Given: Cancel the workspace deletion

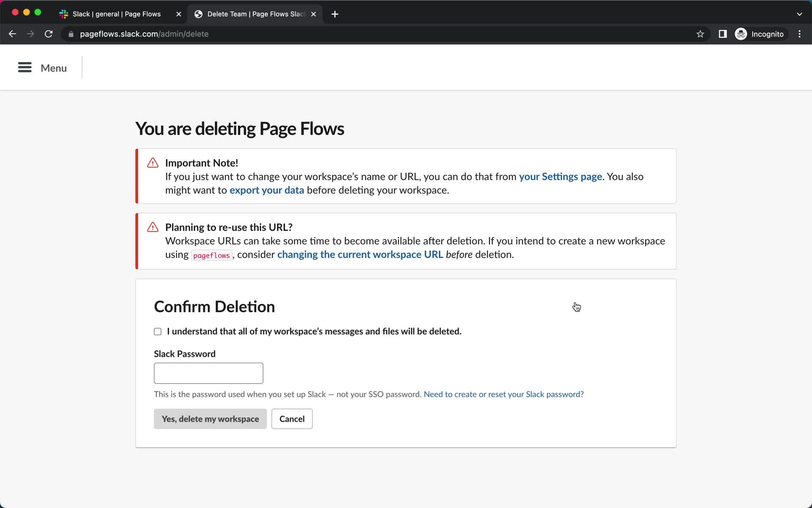Looking at the screenshot, I should point(292,419).
